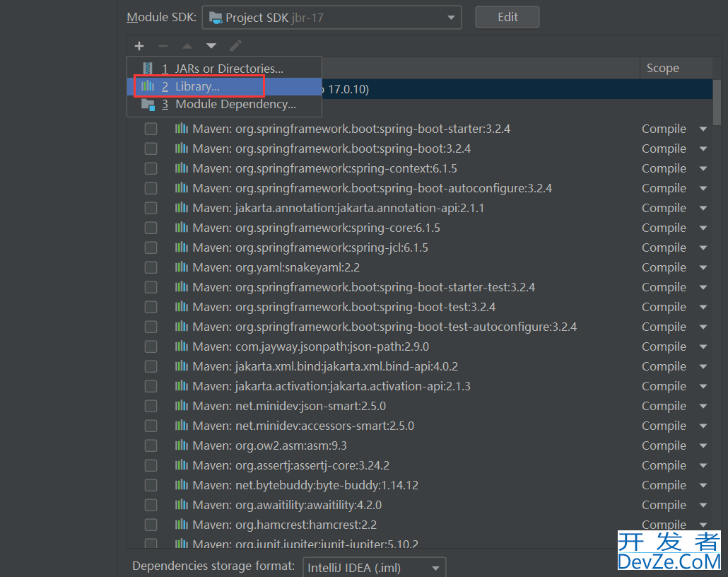This screenshot has height=577, width=728.
Task: Click library icon of spring-jcl:6.1.5
Action: pos(182,247)
